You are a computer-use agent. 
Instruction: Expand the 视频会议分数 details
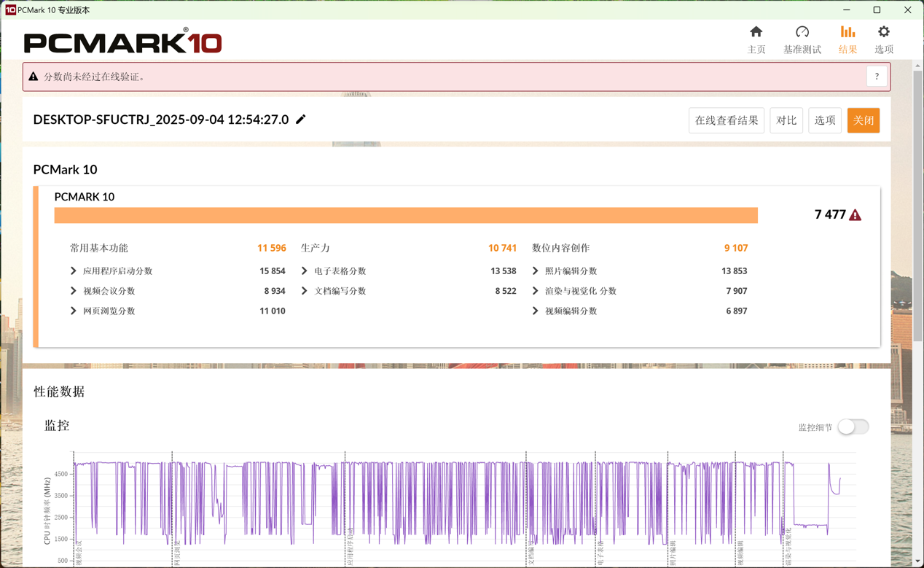(74, 291)
